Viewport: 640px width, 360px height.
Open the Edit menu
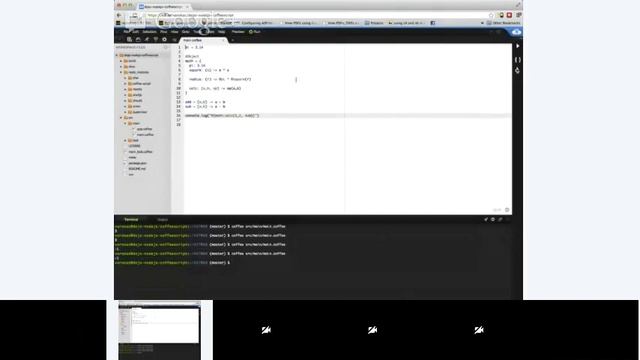pos(136,32)
